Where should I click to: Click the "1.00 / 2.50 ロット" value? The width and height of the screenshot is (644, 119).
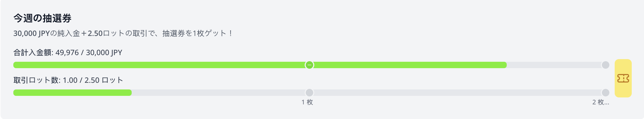click(x=93, y=80)
